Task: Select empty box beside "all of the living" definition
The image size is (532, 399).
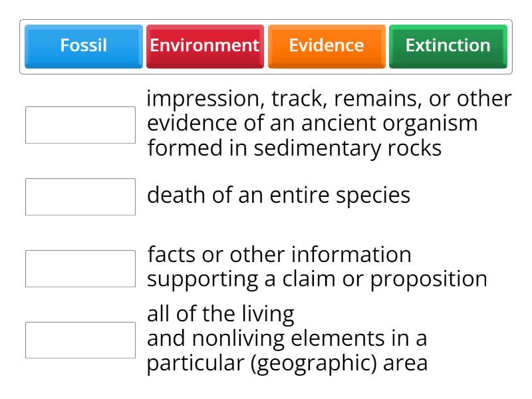Action: coord(80,340)
